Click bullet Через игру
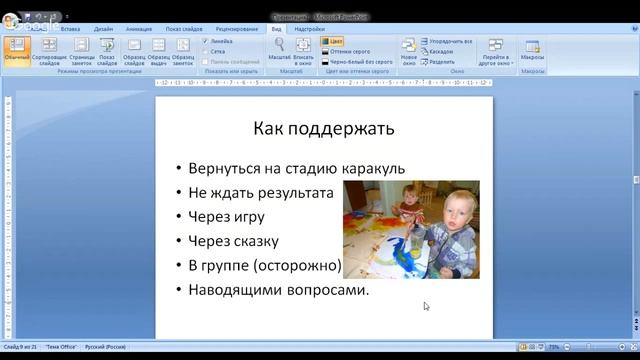640x360 pixels. click(227, 217)
